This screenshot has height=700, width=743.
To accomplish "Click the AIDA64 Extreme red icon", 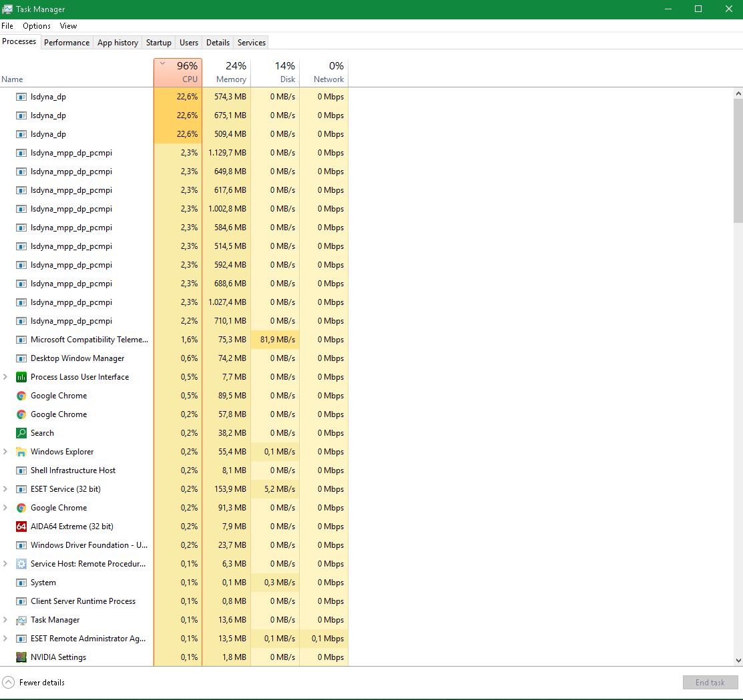I will [21, 527].
